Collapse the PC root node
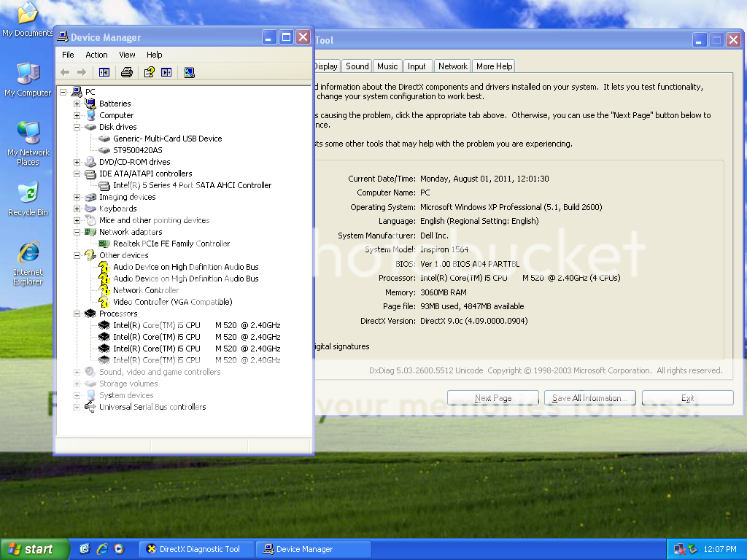Image resolution: width=747 pixels, height=560 pixels. (63, 92)
